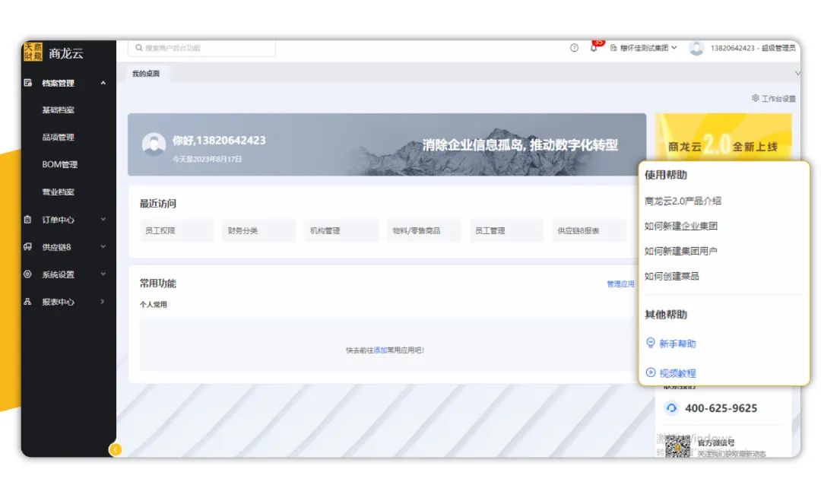Open the 财务分类 recent item
The height and width of the screenshot is (504, 821).
point(258,230)
